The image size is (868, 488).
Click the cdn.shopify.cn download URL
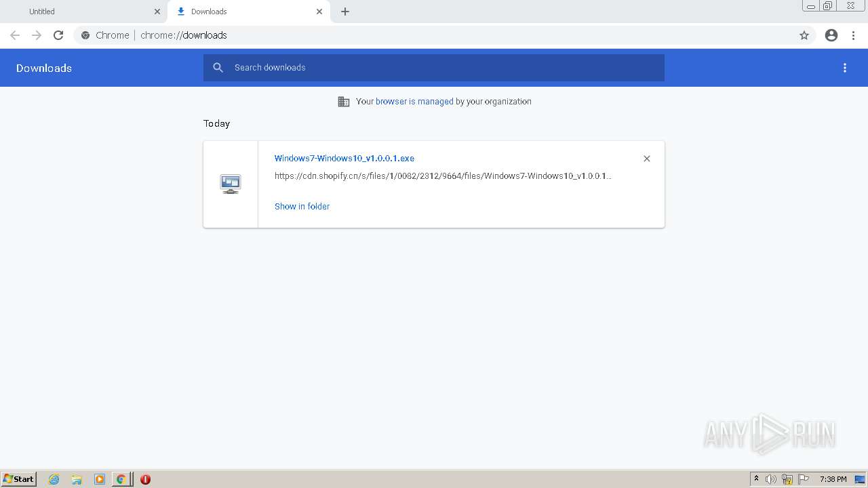[x=443, y=176]
